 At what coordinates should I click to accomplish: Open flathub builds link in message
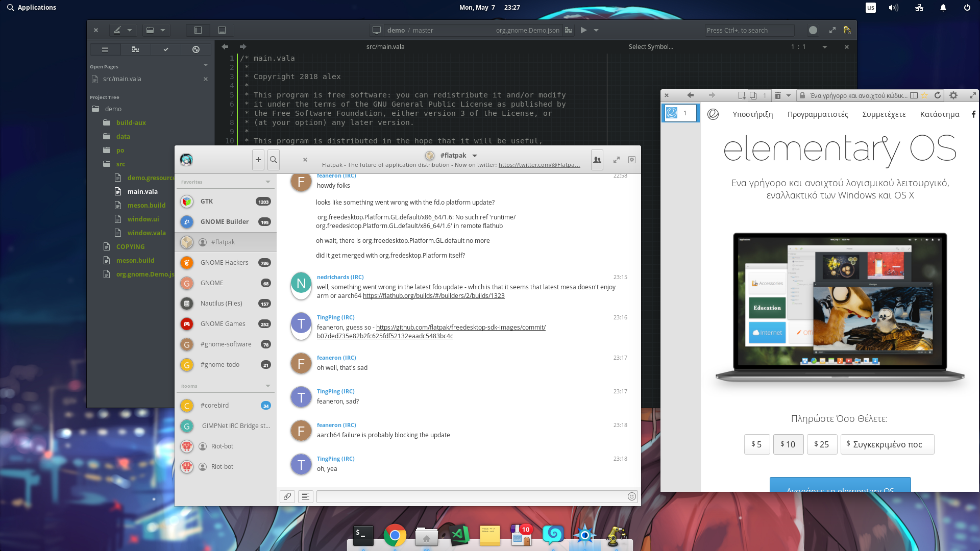[434, 296]
